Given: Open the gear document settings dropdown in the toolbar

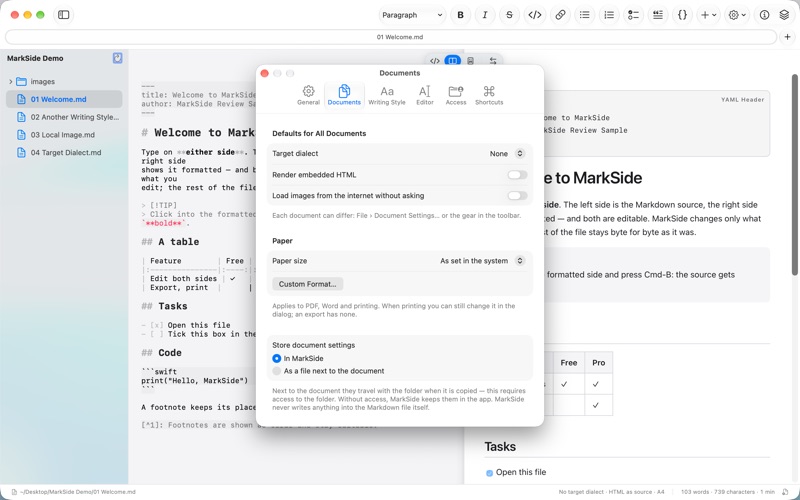Looking at the screenshot, I should (x=737, y=15).
